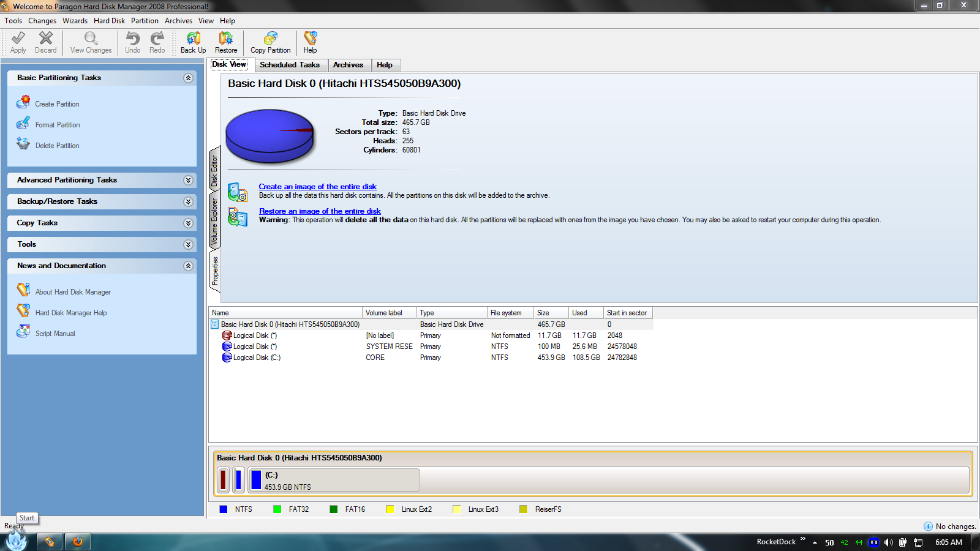The image size is (980, 551).
Task: Expand the RocketDock toolbar chevron
Action: [x=802, y=539]
